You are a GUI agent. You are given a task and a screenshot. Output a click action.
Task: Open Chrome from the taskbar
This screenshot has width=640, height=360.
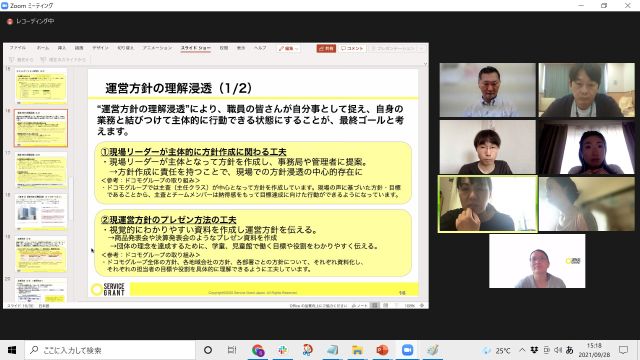(x=258, y=350)
